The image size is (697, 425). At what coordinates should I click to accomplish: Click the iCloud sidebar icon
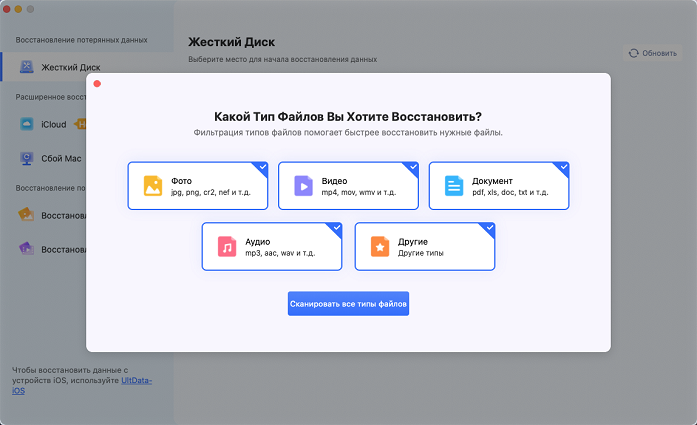pos(26,124)
